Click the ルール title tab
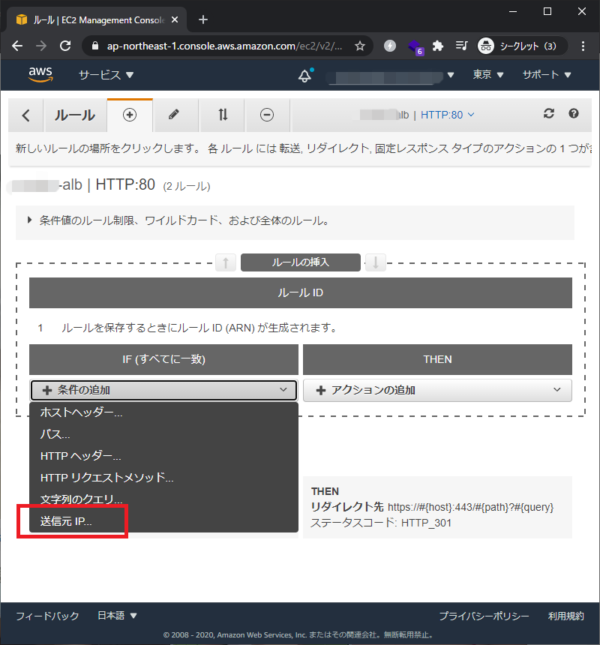The height and width of the screenshot is (645, 600). [75, 116]
